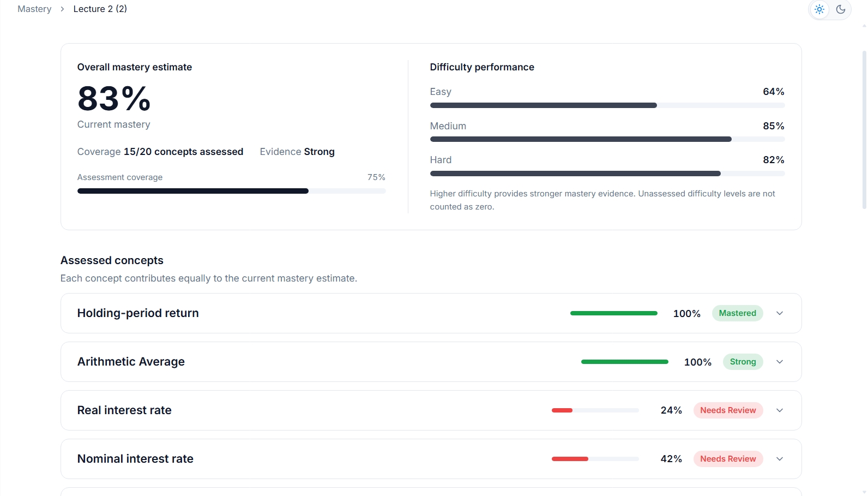Click the 'Real interest rate' concept title
Screen dimensions: 868x496
pos(124,410)
